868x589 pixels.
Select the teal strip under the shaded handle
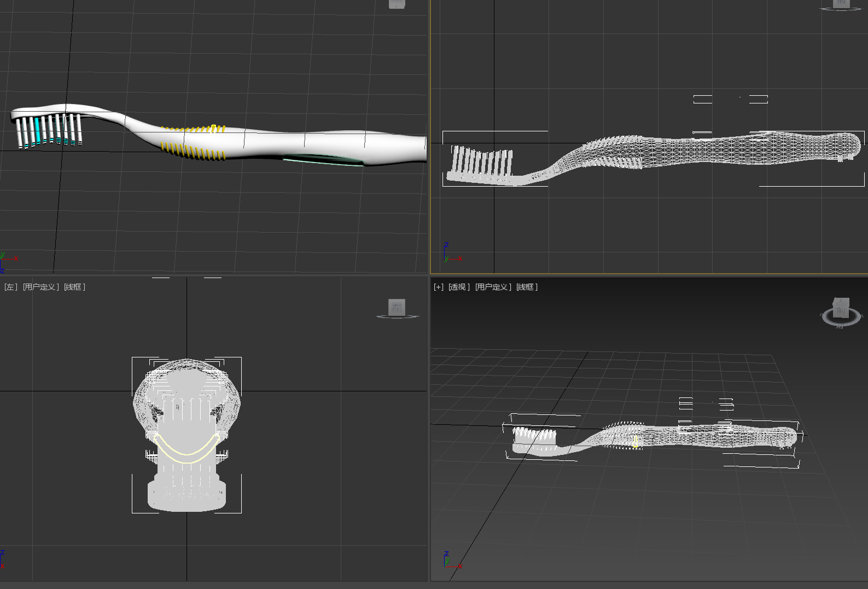pos(323,160)
